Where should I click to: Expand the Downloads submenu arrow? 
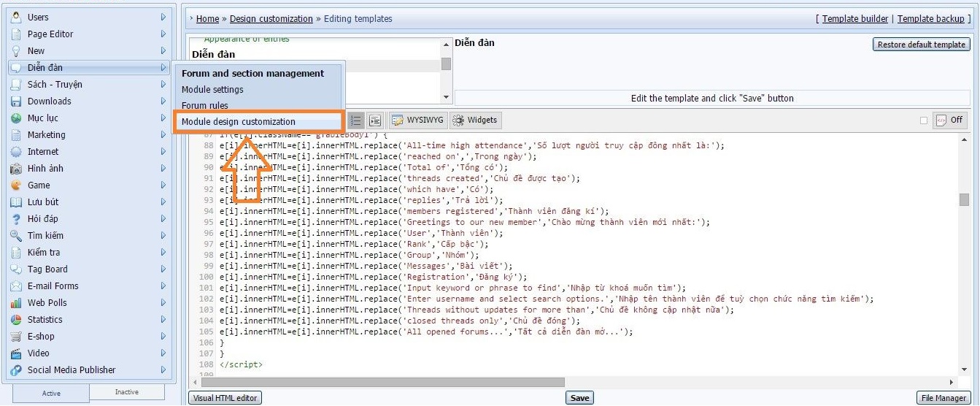point(163,101)
